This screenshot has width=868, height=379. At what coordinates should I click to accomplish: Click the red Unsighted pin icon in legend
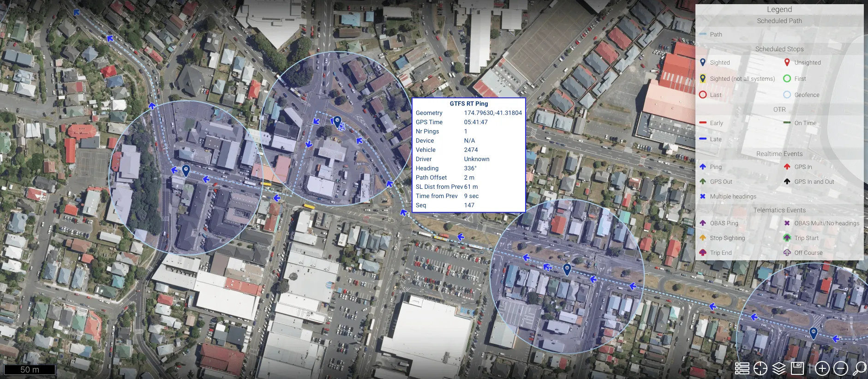pyautogui.click(x=787, y=62)
